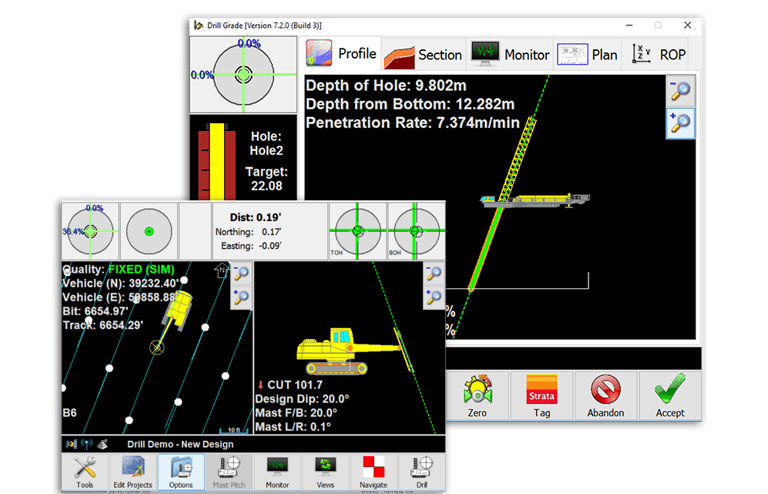Zoom out in the excavator side view
Image resolution: width=768 pixels, height=494 pixels.
click(433, 274)
